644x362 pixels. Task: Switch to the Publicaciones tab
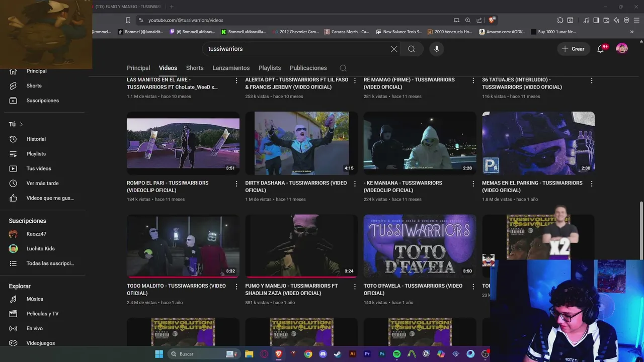click(308, 68)
